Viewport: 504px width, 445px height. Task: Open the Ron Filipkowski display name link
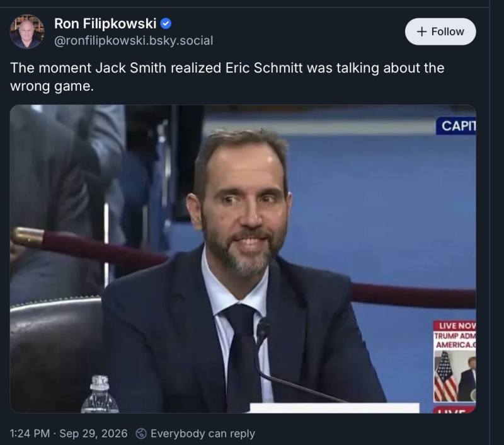click(x=105, y=23)
